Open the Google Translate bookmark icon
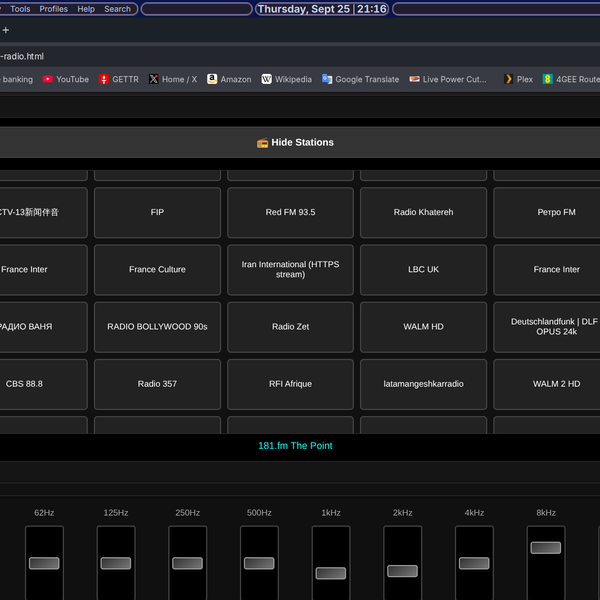 click(x=327, y=79)
